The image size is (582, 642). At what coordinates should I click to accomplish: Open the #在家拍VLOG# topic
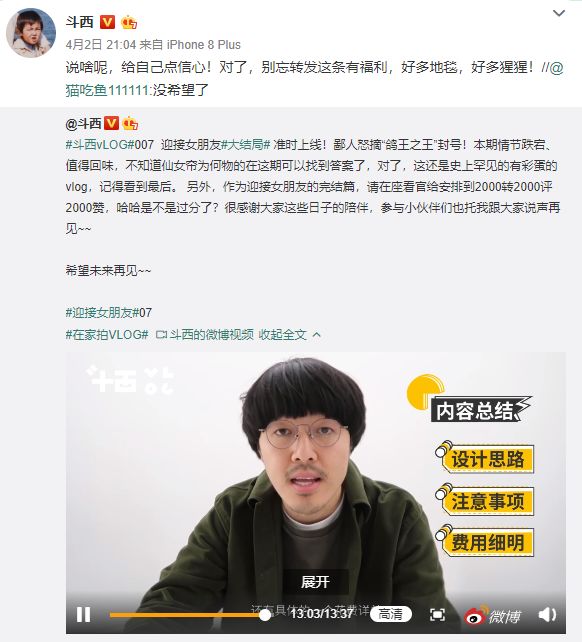107,335
